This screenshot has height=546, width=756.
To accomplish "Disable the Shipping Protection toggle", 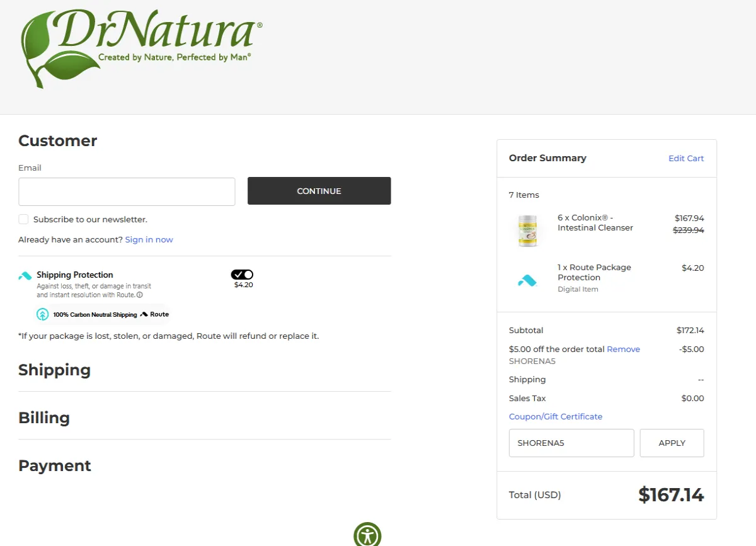I will 242,274.
